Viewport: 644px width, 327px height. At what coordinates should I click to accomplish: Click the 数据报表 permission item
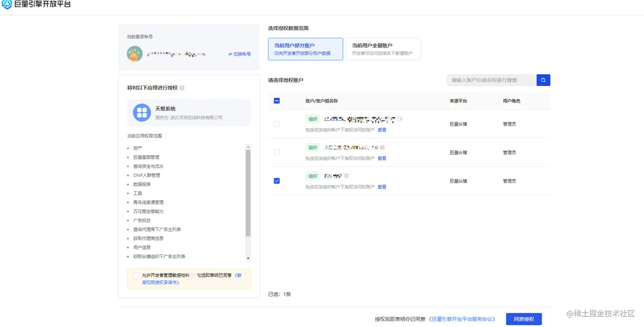[142, 184]
